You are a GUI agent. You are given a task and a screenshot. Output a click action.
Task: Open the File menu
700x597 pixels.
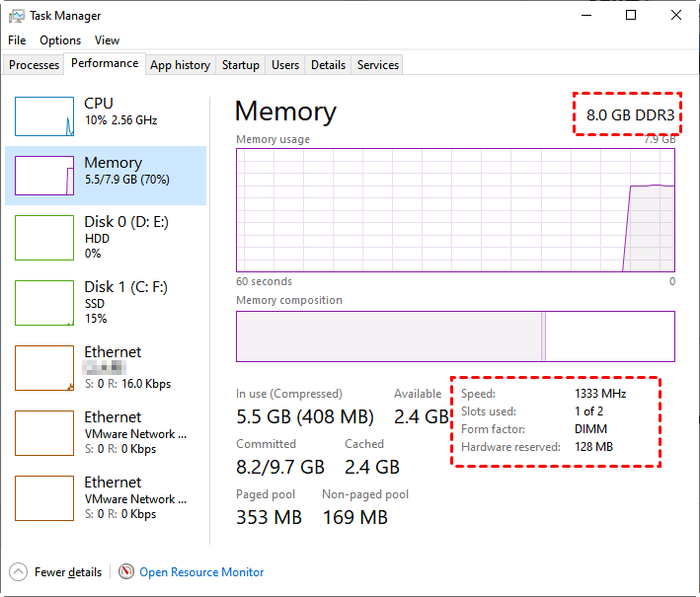(x=17, y=40)
